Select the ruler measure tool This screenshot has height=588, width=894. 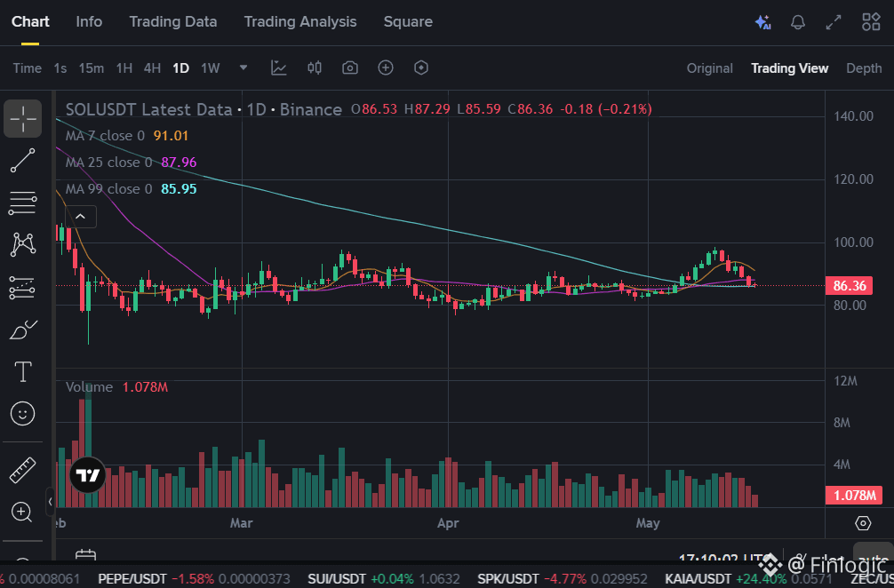click(x=23, y=470)
